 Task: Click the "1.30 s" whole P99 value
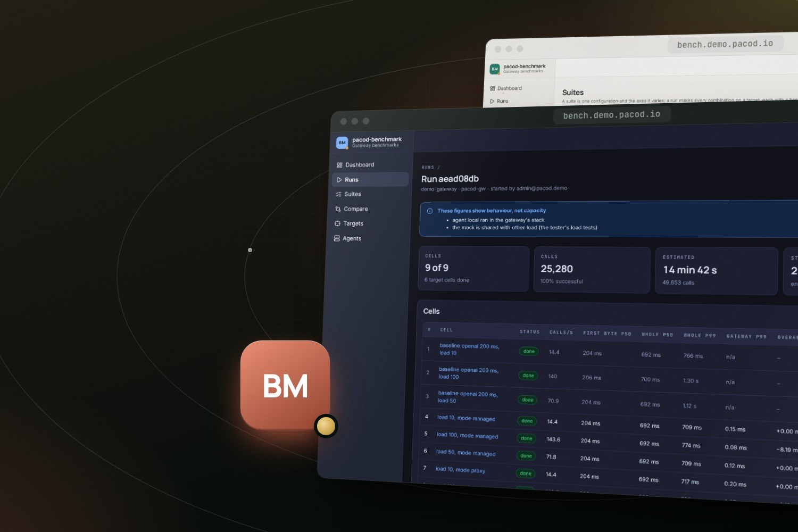click(691, 381)
